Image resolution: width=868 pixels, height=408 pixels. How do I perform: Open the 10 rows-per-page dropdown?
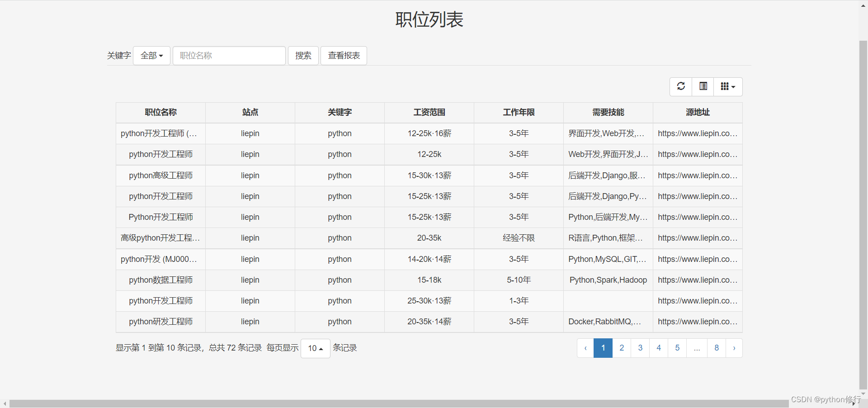pos(315,348)
